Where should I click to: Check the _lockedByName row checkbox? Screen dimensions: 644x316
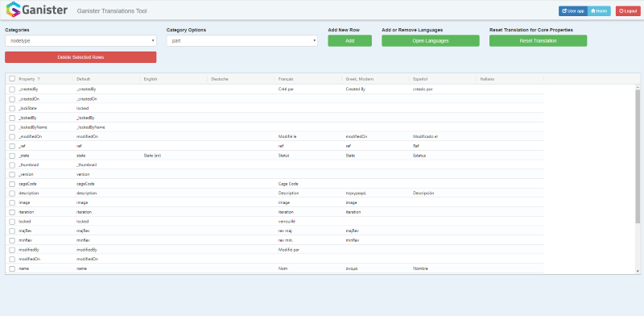pos(12,127)
